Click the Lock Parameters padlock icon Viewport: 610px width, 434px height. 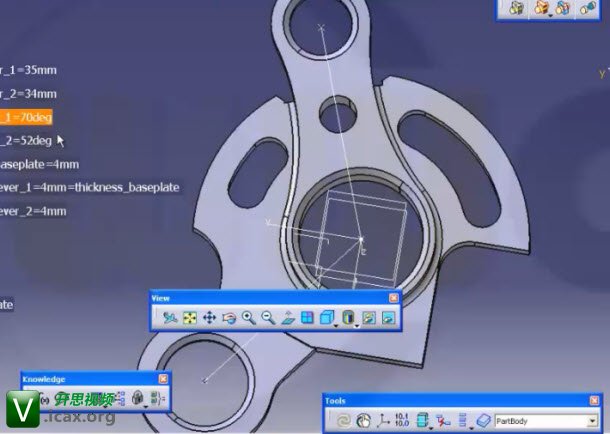click(x=137, y=398)
